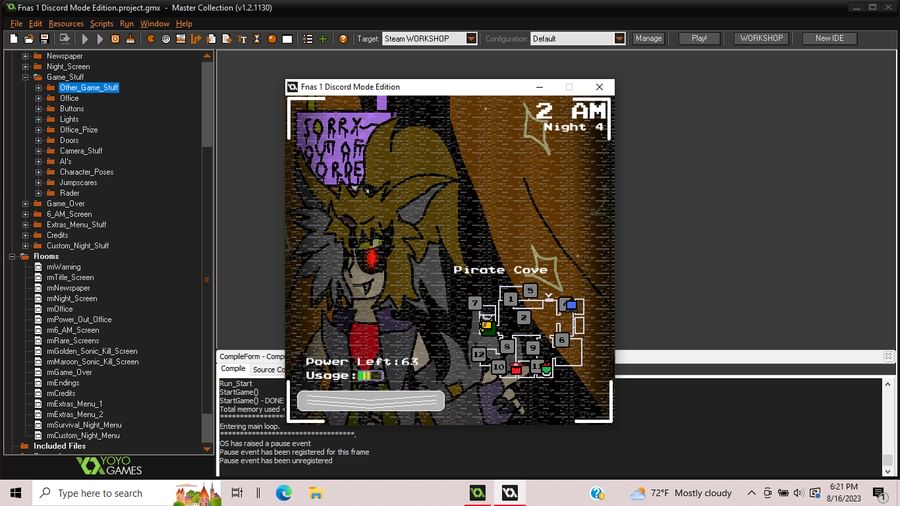The image size is (900, 506).
Task: Create a background using the landscape picture icon
Action: (181, 39)
